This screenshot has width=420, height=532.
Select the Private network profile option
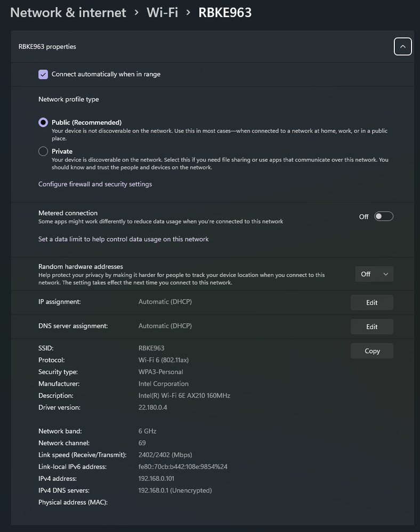pos(43,151)
